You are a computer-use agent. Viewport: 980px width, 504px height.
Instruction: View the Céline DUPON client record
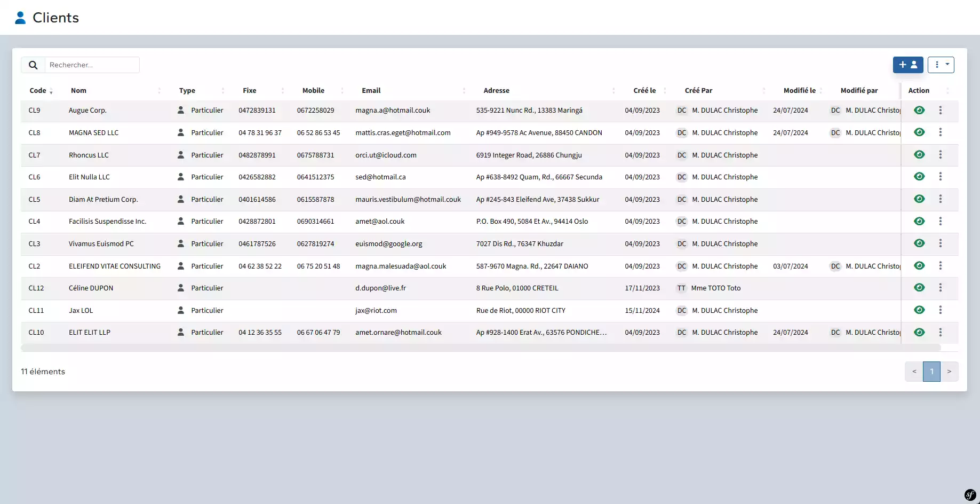[x=919, y=288]
